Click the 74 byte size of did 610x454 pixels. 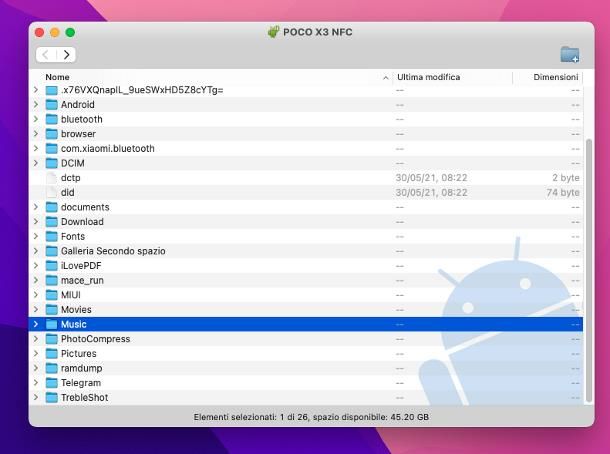pos(563,193)
